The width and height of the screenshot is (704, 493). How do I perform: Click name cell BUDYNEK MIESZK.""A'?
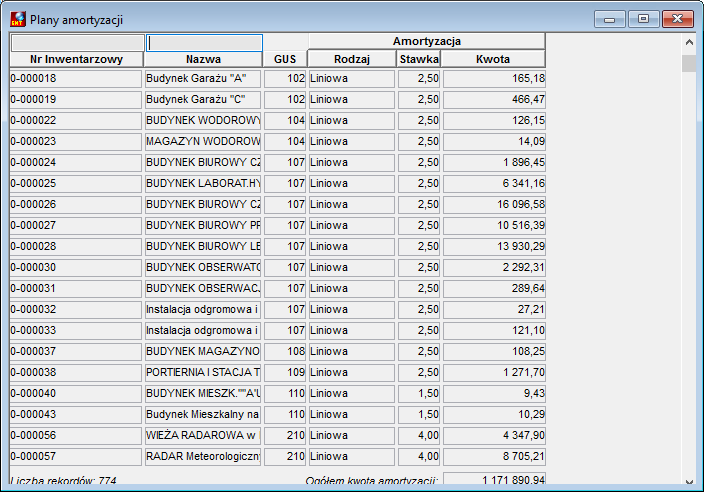[x=203, y=394]
